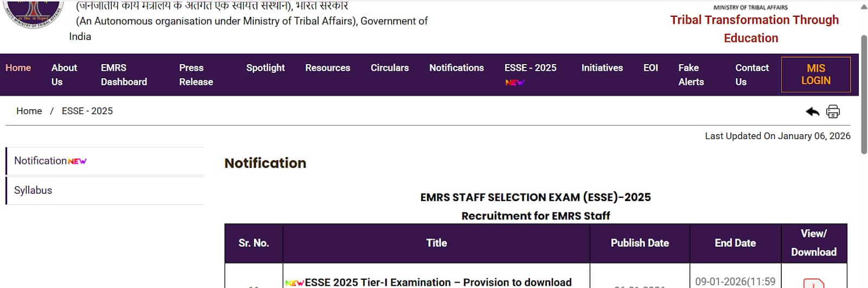Click the scrollbar up arrow
The image size is (868, 288).
(864, 7)
